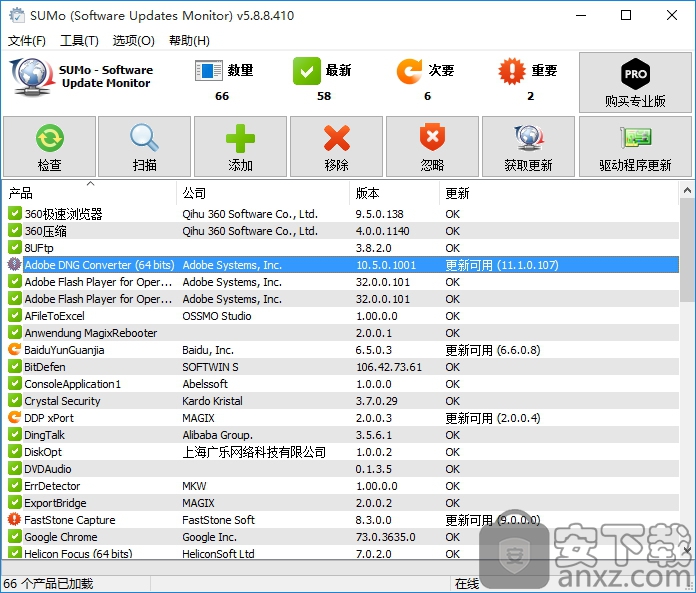Click green check icon of AFileToExcel
The width and height of the screenshot is (696, 593).
coord(14,316)
